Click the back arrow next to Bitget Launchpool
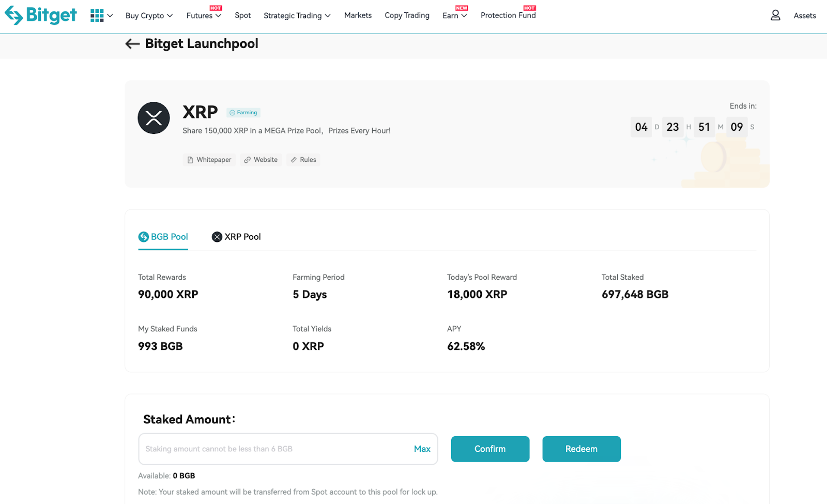The height and width of the screenshot is (504, 827). 132,44
